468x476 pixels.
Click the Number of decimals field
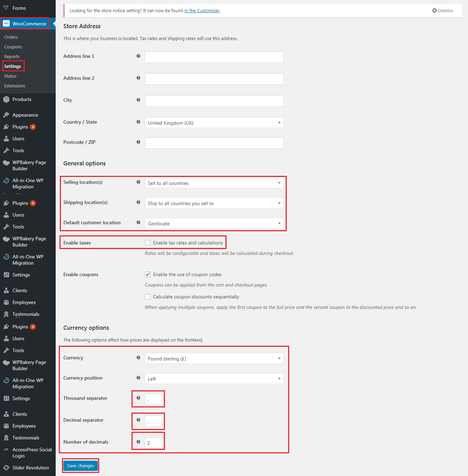153,443
